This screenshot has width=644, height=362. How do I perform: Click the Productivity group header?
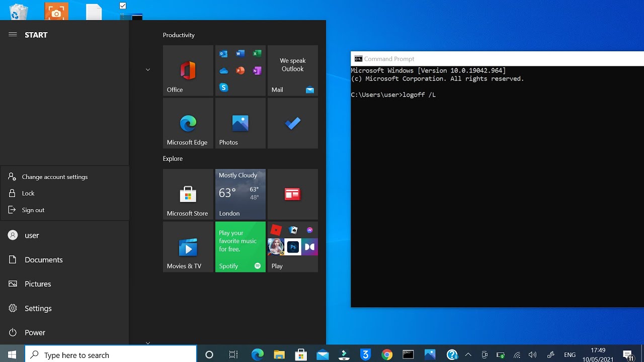click(179, 35)
